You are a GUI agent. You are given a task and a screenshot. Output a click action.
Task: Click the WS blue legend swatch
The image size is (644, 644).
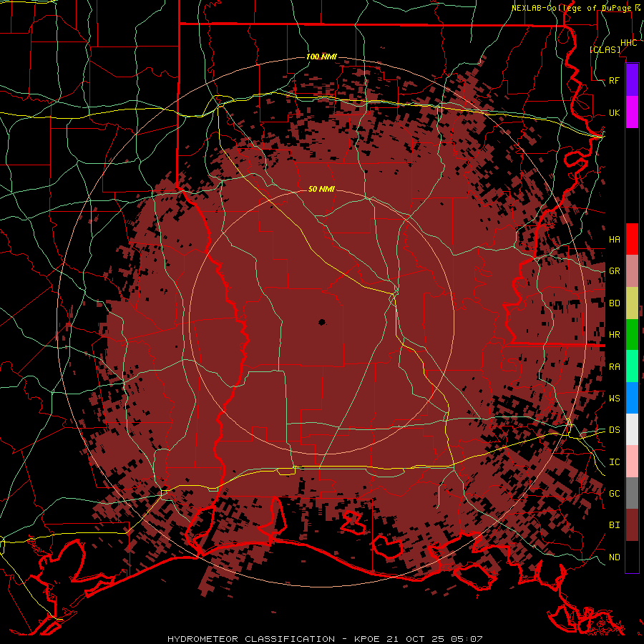632,398
